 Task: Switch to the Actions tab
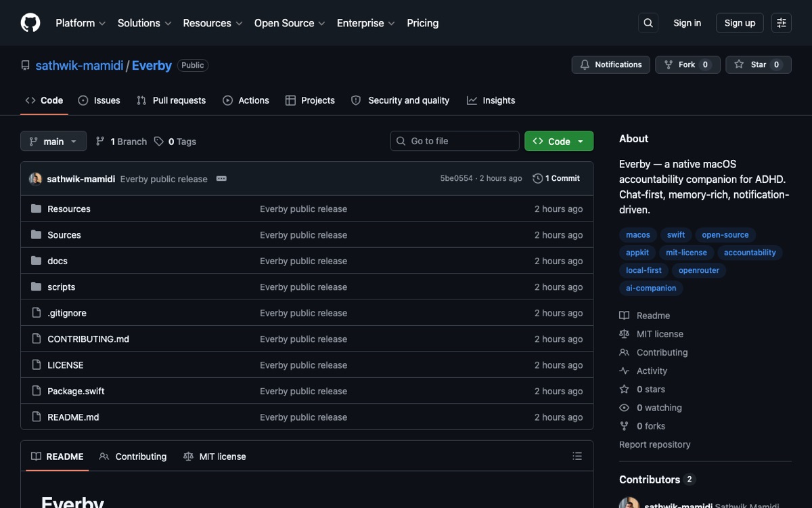click(x=246, y=100)
